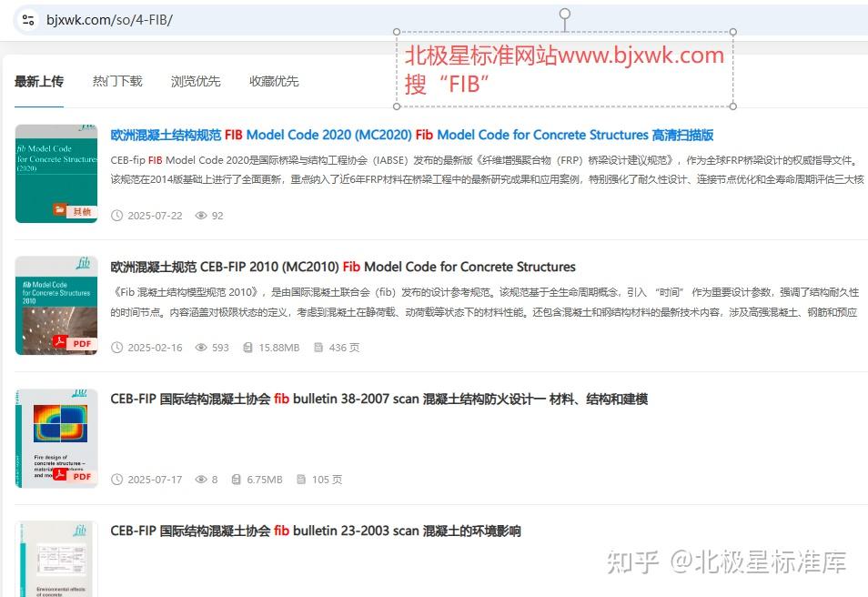The image size is (868, 597).
Task: Click the page icon next to 436 页
Action: click(x=319, y=348)
